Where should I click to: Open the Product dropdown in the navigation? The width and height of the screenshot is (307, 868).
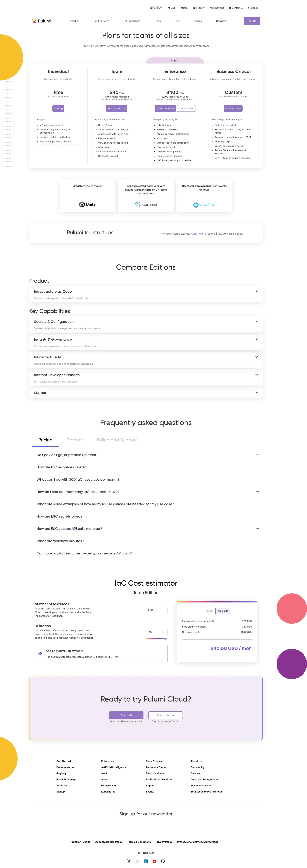(x=76, y=21)
